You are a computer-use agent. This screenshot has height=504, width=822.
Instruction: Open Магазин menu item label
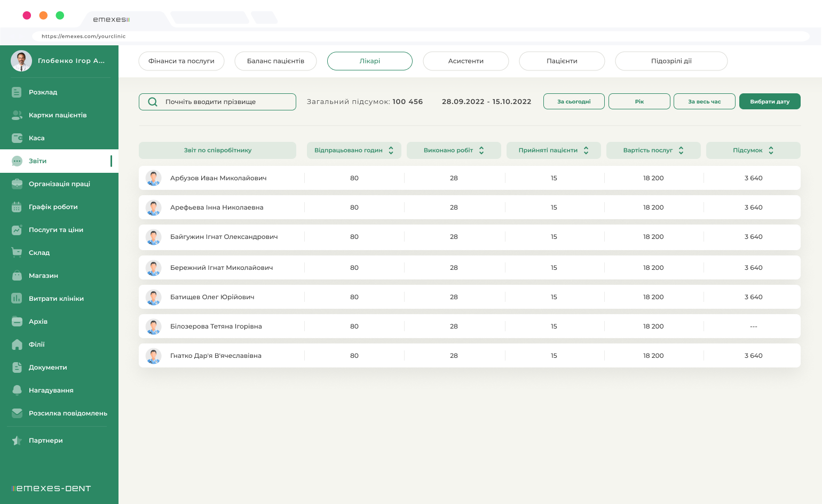43,276
